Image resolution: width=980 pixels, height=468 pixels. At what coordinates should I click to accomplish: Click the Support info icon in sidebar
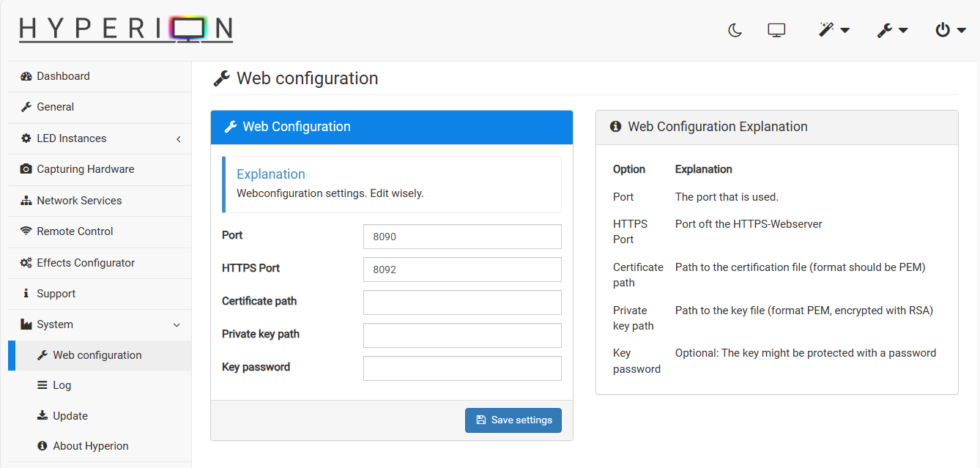tap(27, 293)
